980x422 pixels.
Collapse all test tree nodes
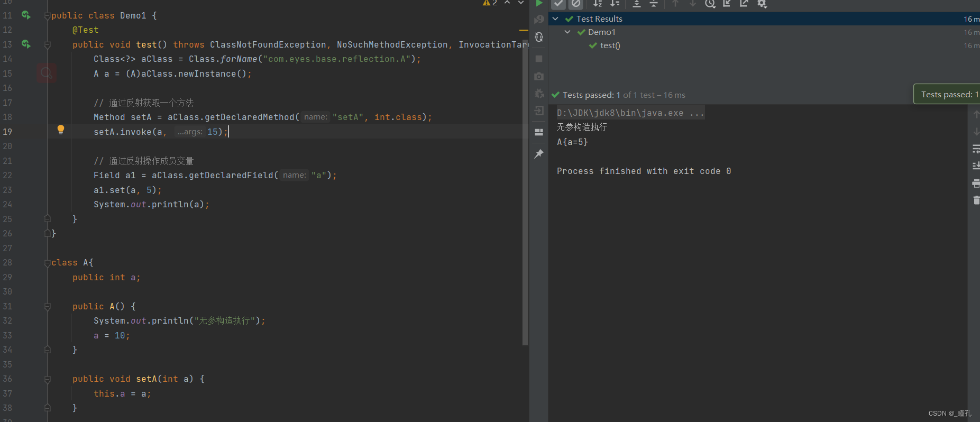[654, 4]
